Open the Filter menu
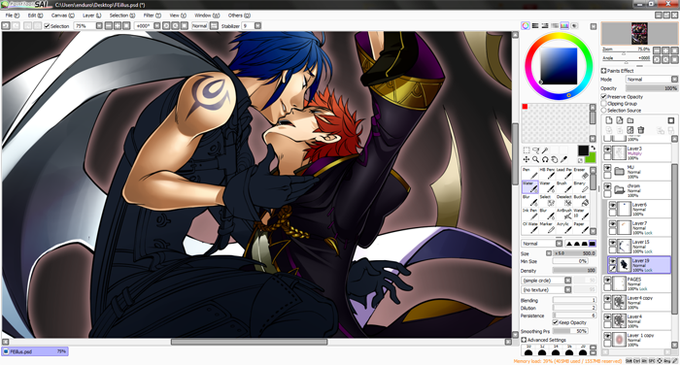 [152, 15]
